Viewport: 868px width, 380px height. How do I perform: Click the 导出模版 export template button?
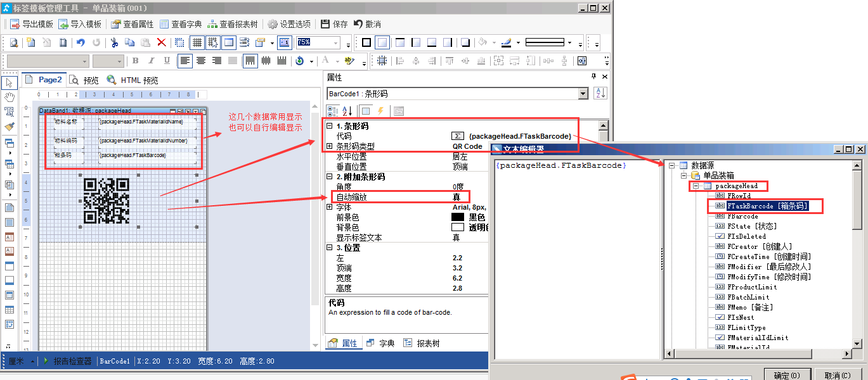click(32, 24)
